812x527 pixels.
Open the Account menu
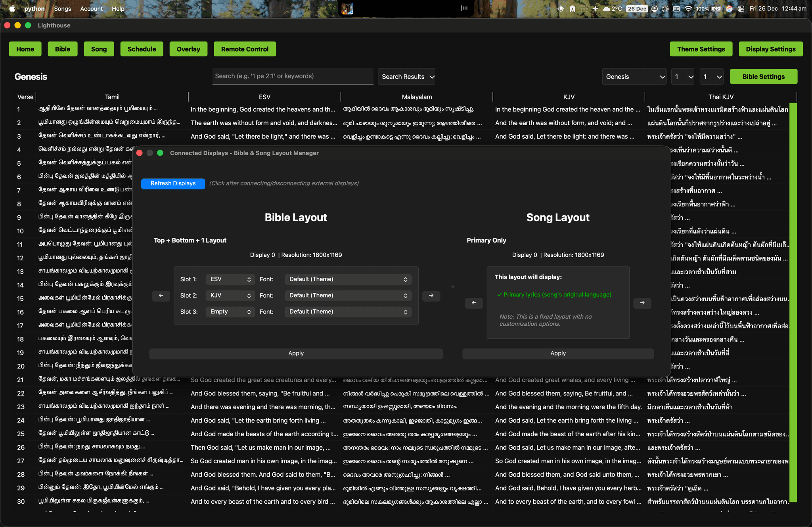(x=91, y=9)
